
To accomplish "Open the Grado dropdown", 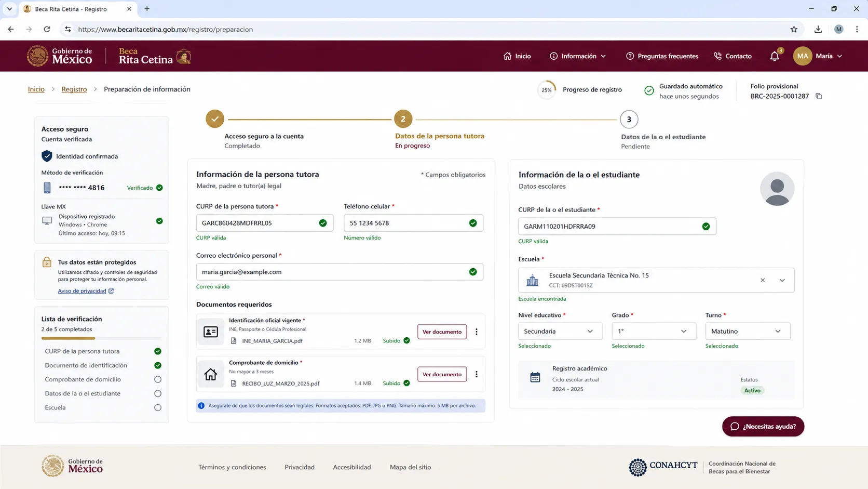I will (x=654, y=331).
